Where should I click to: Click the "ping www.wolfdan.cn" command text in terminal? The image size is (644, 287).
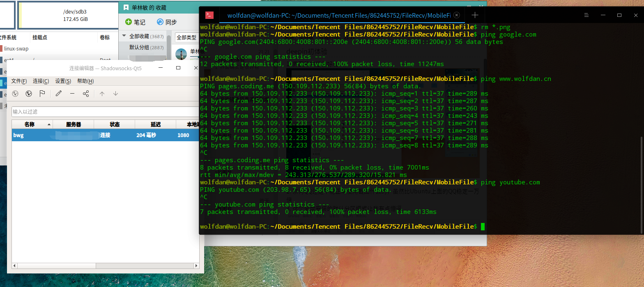pyautogui.click(x=516, y=79)
